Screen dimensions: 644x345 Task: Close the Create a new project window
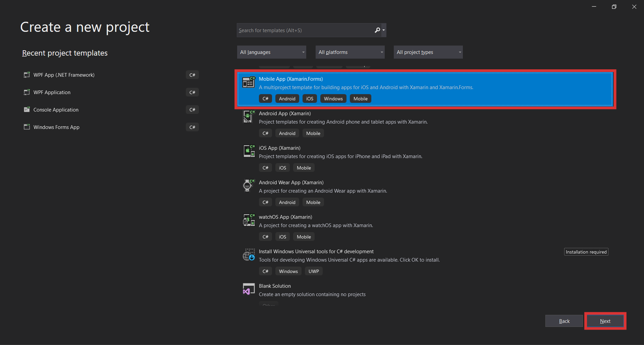(x=634, y=7)
